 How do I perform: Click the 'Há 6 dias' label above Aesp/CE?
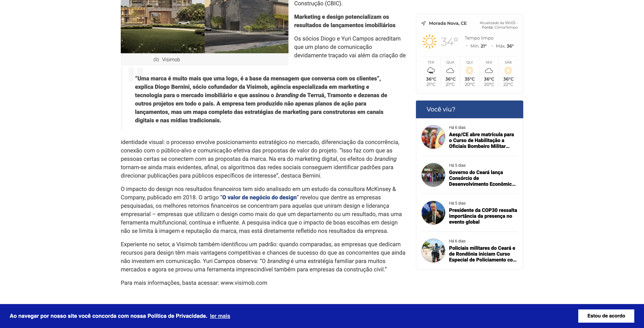[457, 127]
